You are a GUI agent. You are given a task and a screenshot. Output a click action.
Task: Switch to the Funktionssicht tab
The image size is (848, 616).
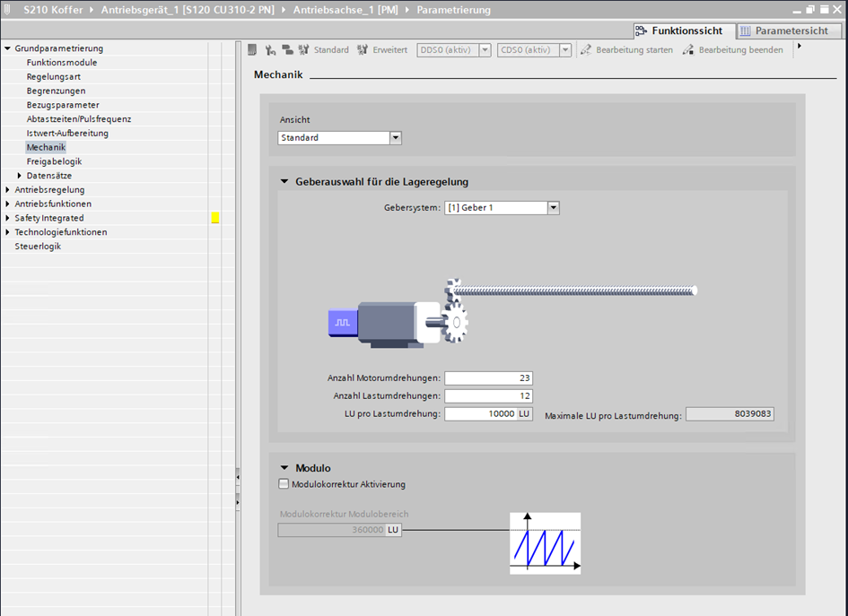point(679,30)
